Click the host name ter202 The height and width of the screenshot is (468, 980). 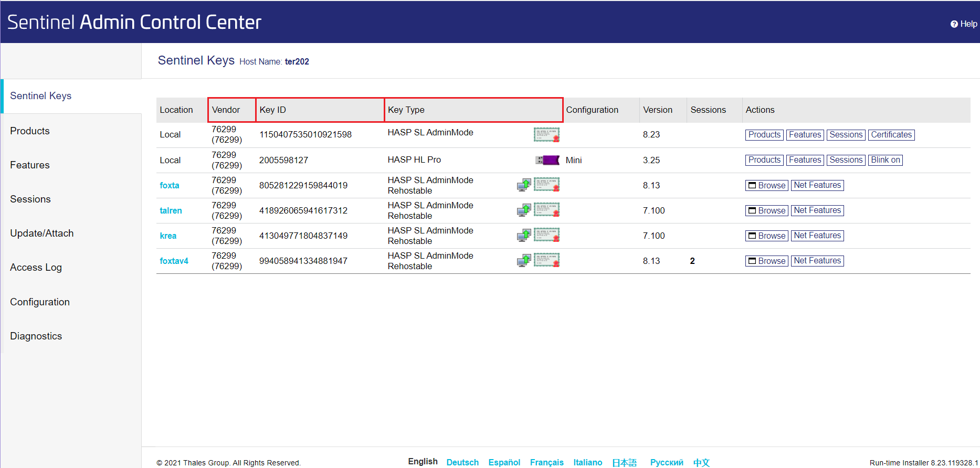point(297,61)
